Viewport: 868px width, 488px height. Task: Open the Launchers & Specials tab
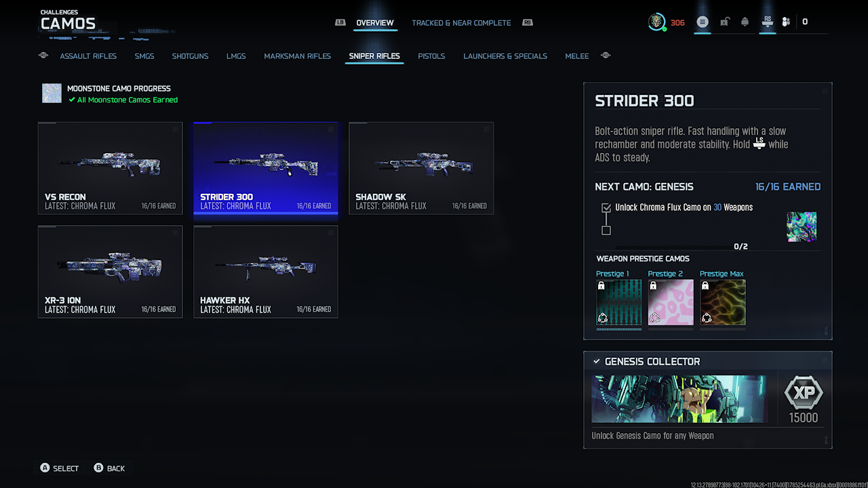click(505, 56)
